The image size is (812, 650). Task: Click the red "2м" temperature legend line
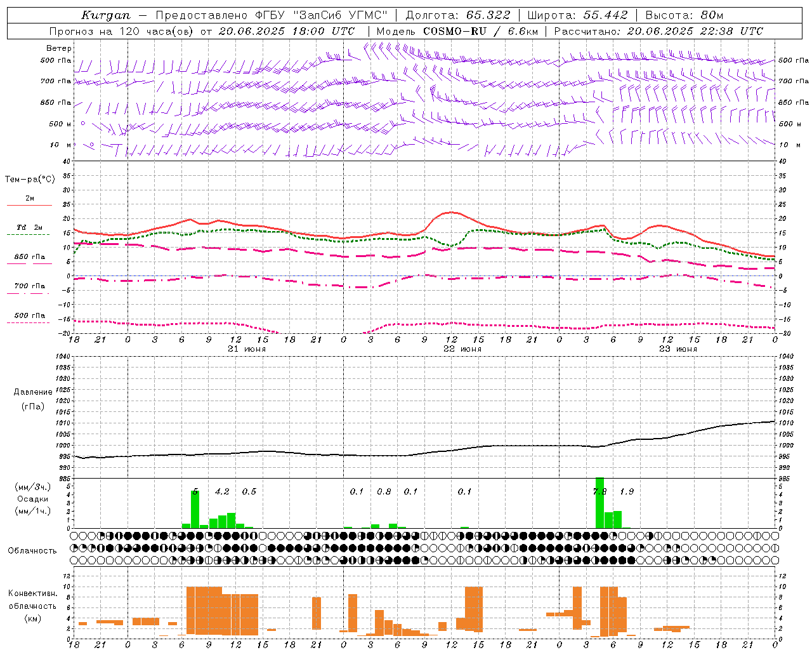click(29, 205)
